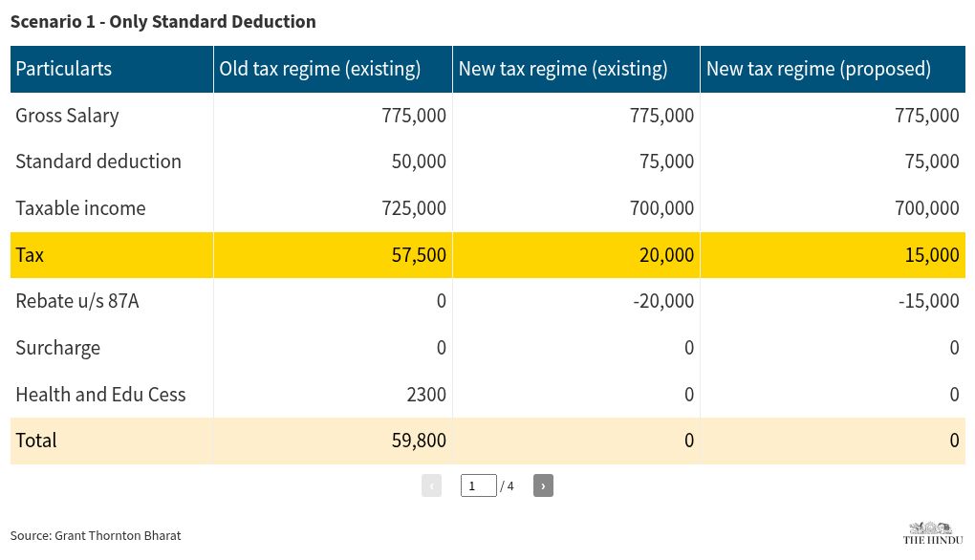
Task: Go to the next table page
Action: pos(543,485)
